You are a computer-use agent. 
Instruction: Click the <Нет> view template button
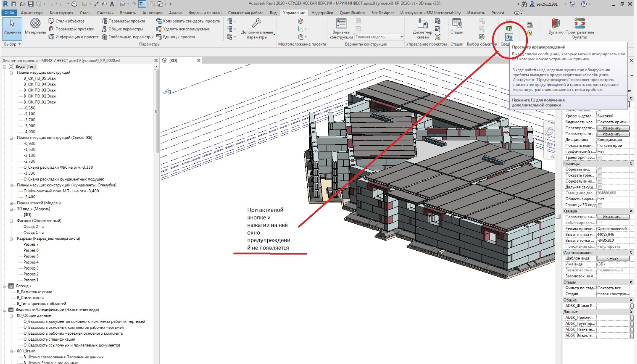(613, 259)
